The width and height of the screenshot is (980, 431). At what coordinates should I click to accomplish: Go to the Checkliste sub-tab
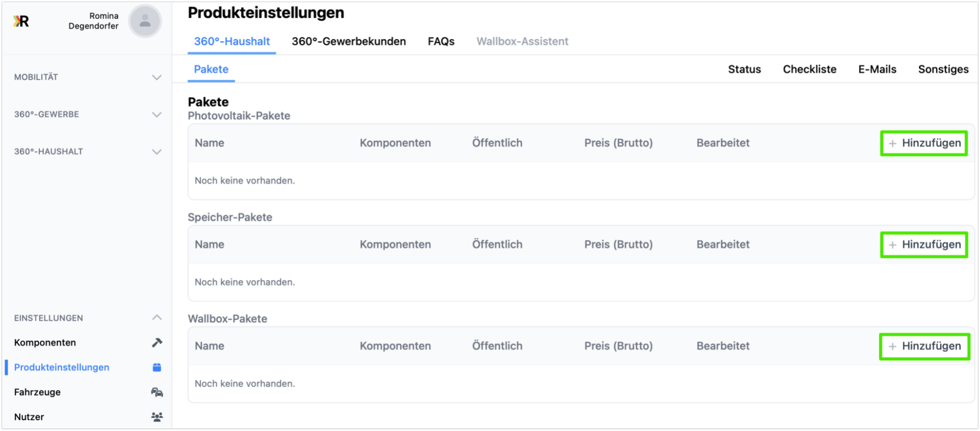809,69
